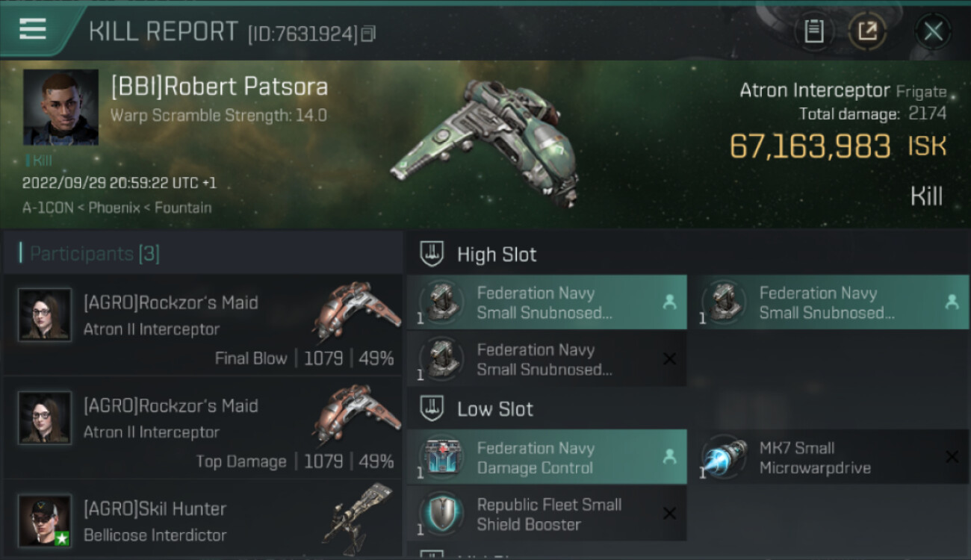Close the kill report window

point(933,31)
